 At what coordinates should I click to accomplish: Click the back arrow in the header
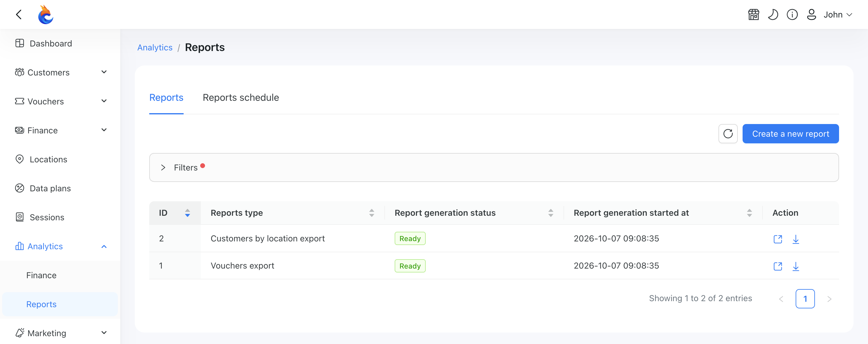pos(19,14)
